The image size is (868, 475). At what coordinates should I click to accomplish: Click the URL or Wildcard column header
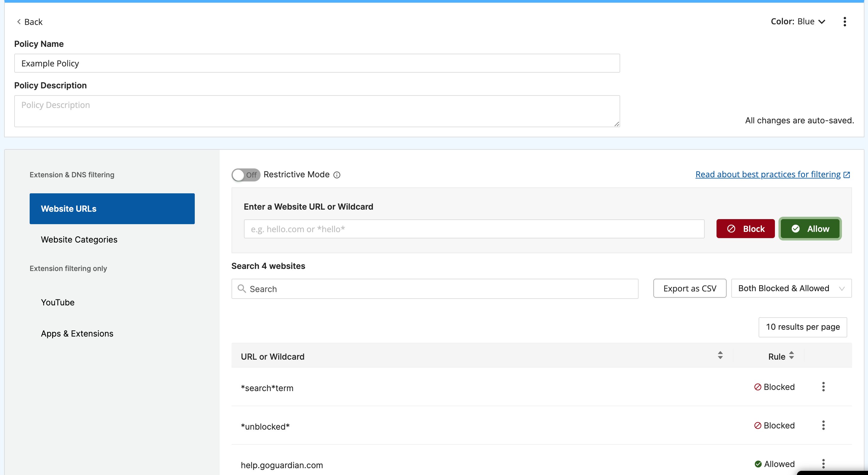click(x=272, y=357)
